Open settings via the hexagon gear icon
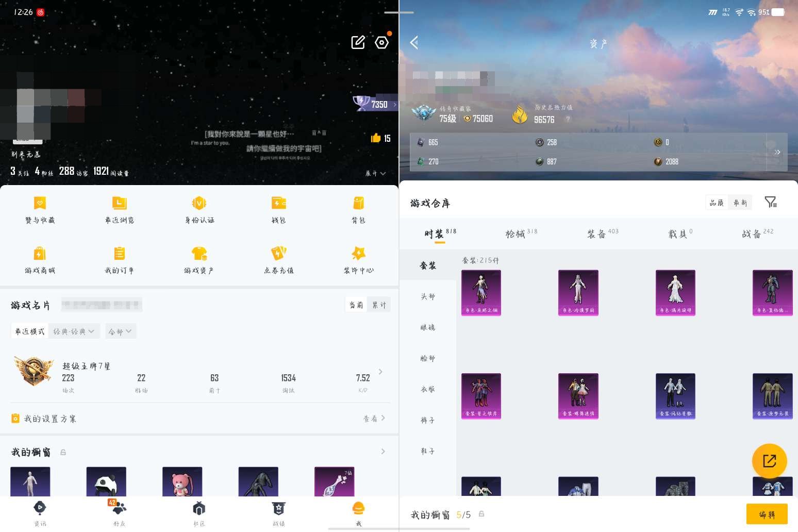 click(x=382, y=42)
